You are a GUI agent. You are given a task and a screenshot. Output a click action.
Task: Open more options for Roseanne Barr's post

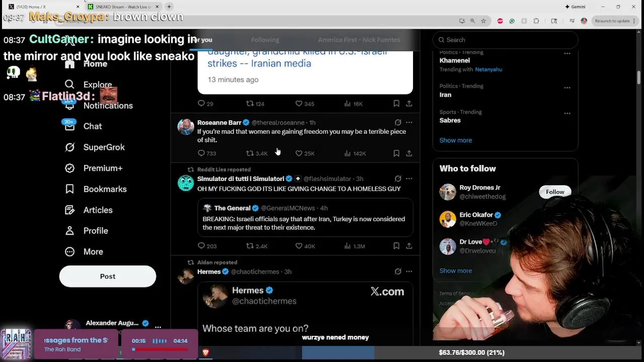(409, 122)
